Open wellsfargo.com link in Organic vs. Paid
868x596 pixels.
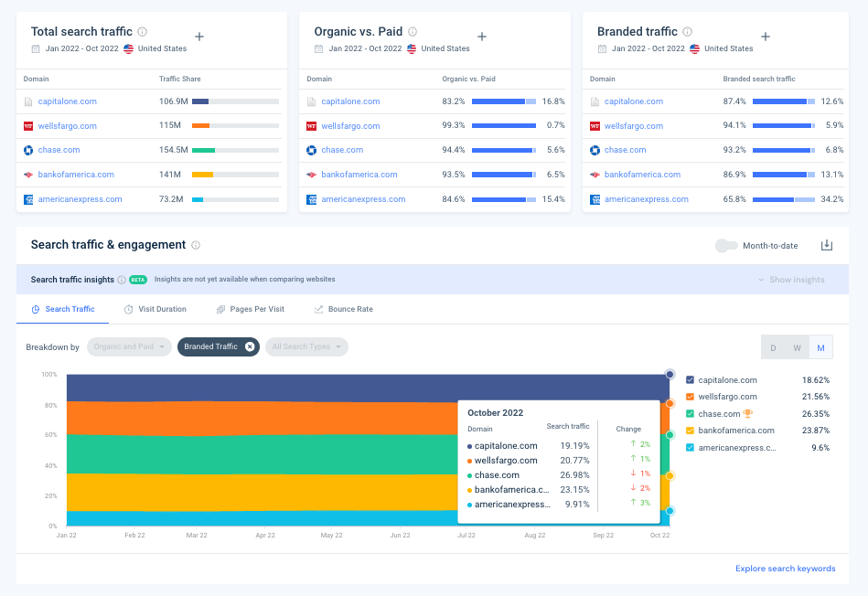(350, 125)
